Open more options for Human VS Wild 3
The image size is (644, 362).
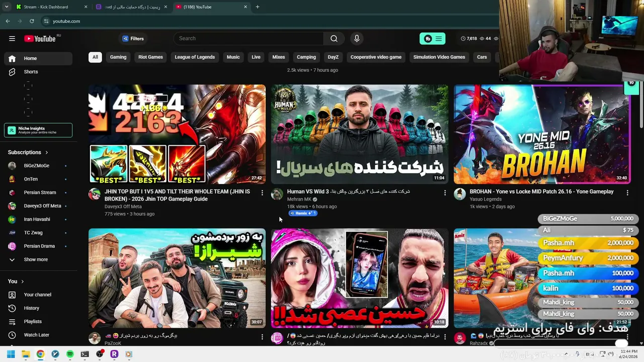click(x=445, y=193)
